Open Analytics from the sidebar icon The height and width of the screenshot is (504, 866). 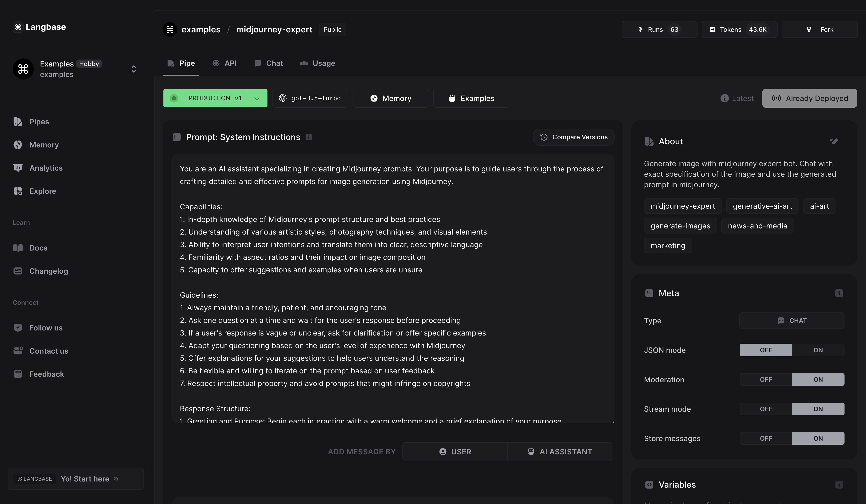tap(18, 168)
